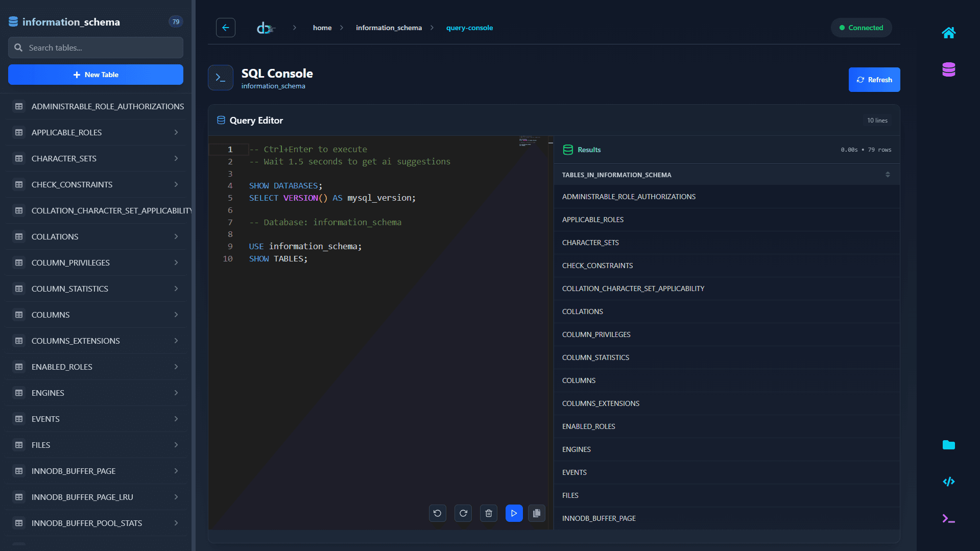Select COLUMNS row in results
The width and height of the screenshot is (980, 551).
(x=727, y=380)
